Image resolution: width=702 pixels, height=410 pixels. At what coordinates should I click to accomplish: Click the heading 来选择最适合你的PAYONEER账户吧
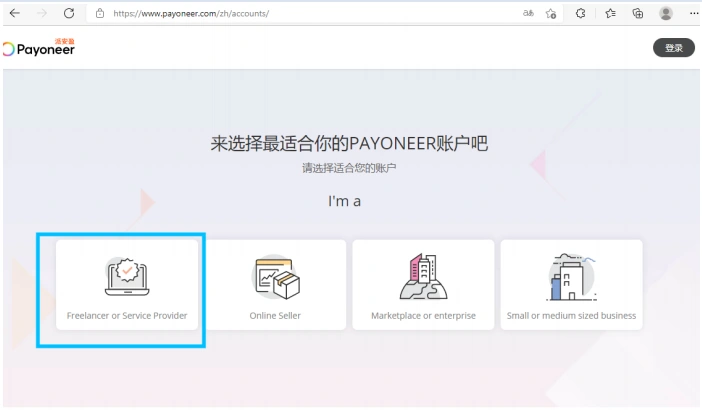349,144
